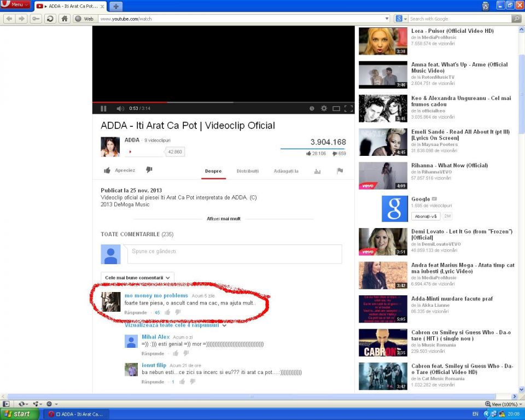Report the video with the flag icon
The image size is (525, 420).
point(340,171)
